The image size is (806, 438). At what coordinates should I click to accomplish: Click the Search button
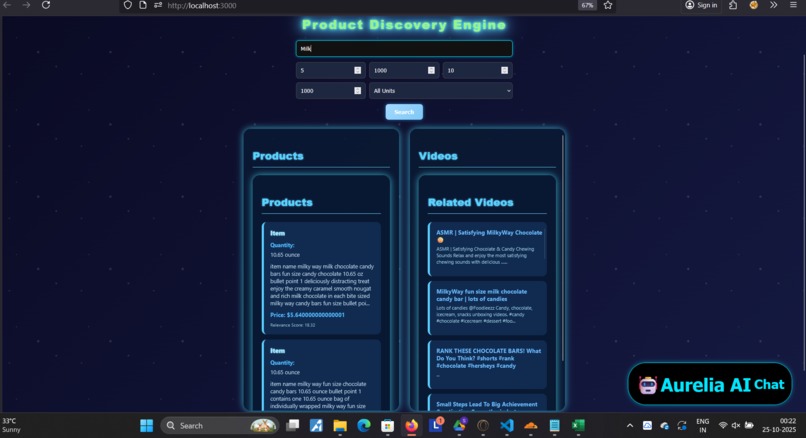point(404,112)
